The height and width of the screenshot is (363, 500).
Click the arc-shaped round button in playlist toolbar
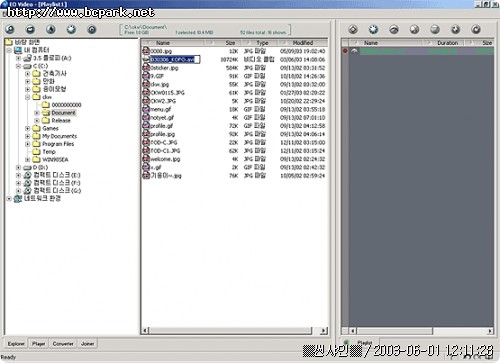(x=394, y=30)
